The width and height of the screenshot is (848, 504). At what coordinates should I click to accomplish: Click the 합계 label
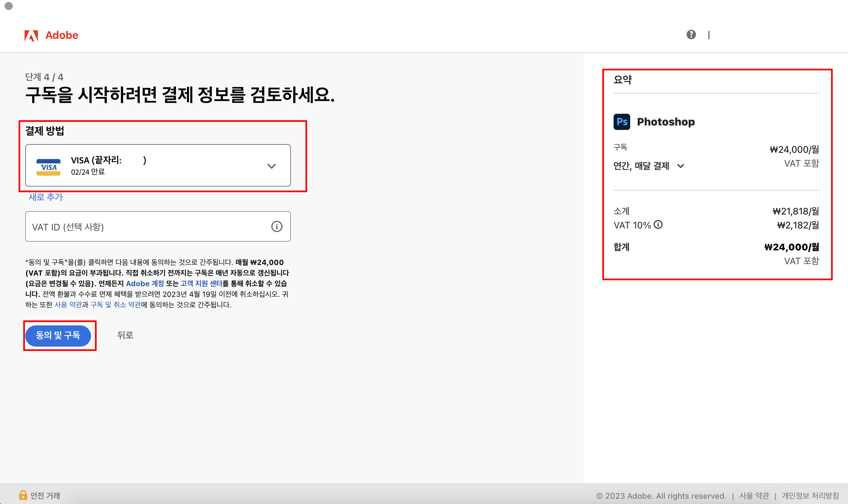tap(622, 247)
